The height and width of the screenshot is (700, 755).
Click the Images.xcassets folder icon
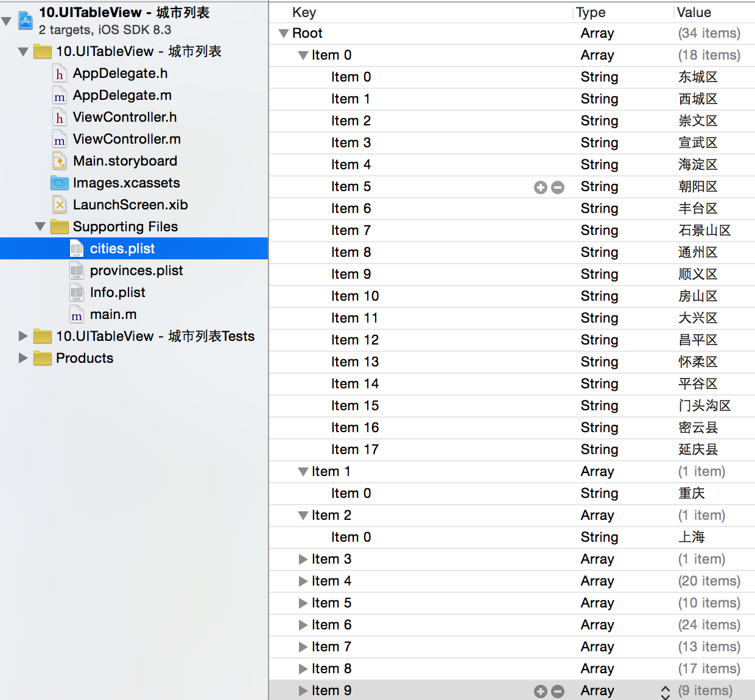click(x=59, y=183)
